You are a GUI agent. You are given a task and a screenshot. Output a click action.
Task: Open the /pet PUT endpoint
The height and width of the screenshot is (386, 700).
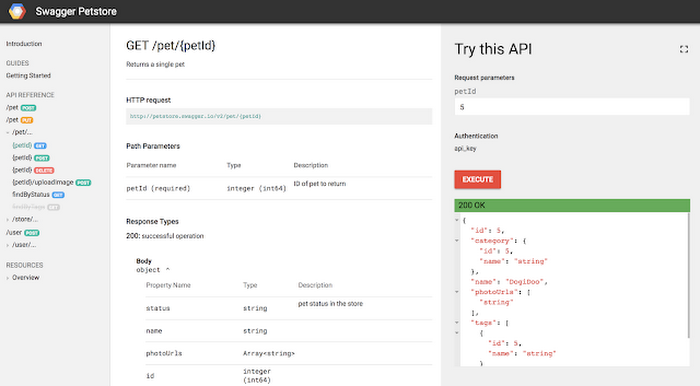point(20,120)
